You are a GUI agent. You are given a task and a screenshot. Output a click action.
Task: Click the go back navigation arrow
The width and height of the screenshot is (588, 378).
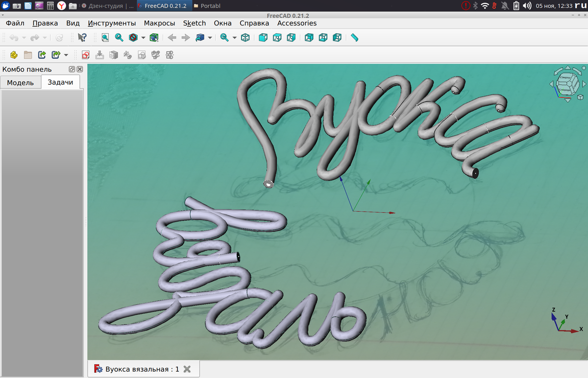point(172,38)
